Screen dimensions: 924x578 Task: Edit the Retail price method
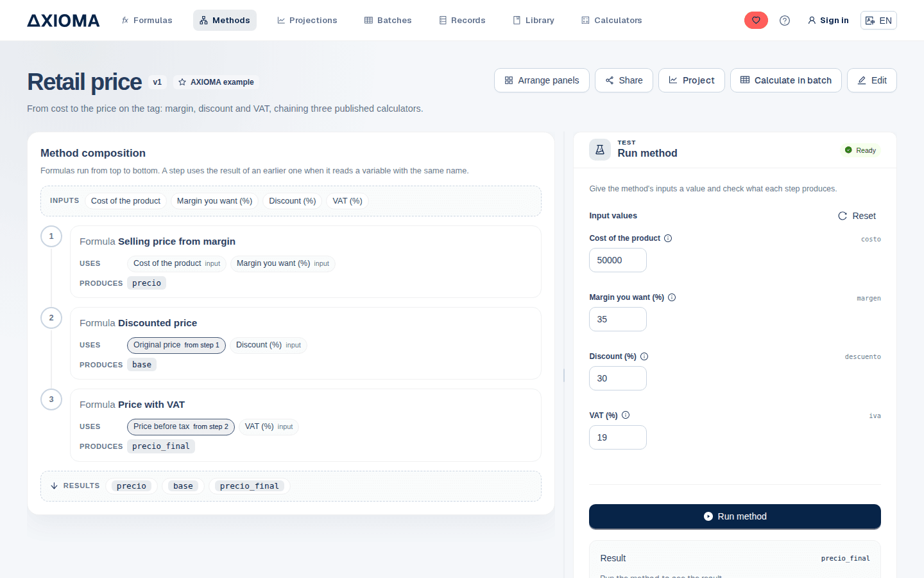pos(872,80)
